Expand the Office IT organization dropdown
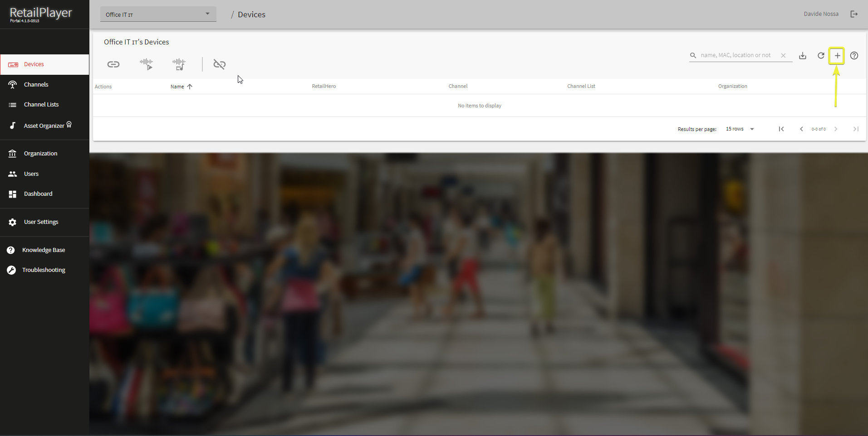868x436 pixels. click(x=158, y=14)
